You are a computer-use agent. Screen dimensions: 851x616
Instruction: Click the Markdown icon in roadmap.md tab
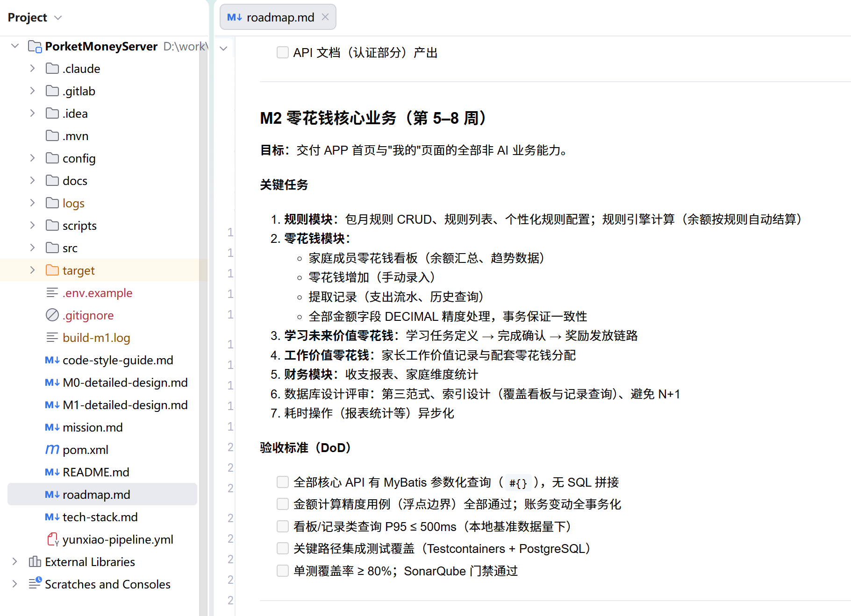pos(235,17)
